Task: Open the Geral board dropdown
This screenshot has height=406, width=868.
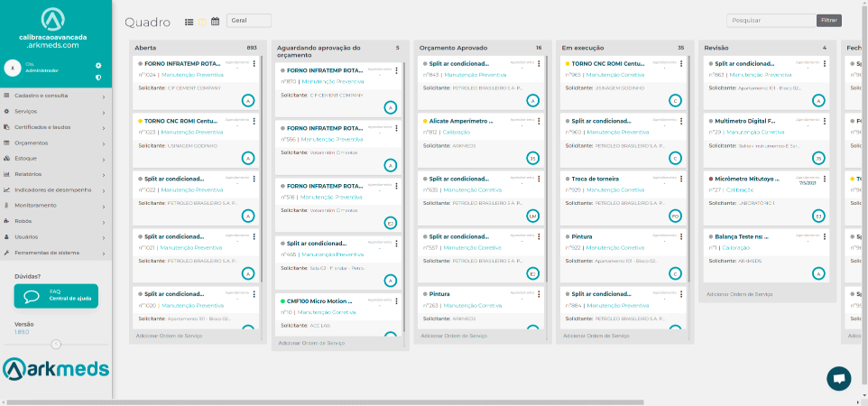Action: click(249, 21)
